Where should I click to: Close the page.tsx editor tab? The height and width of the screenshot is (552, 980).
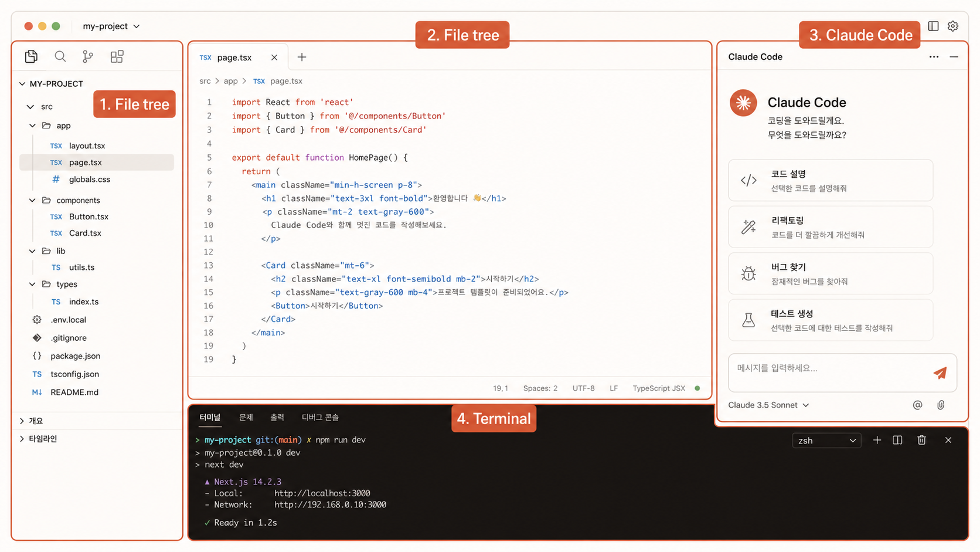274,57
